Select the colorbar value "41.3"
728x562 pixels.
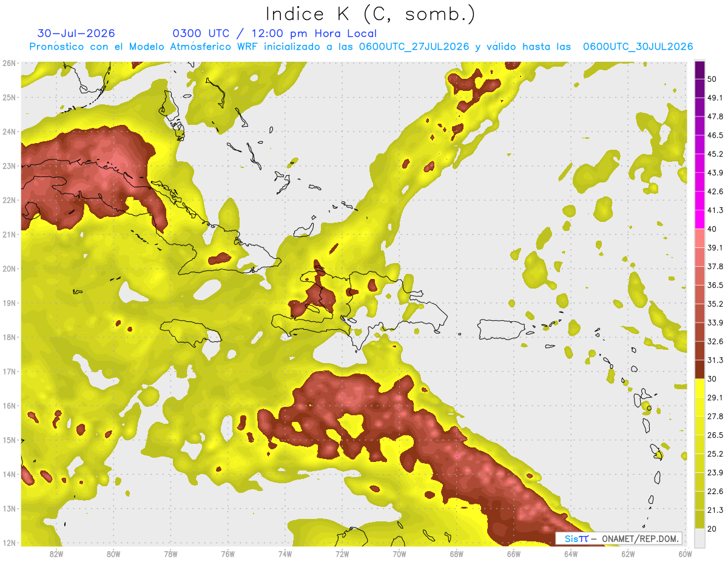(715, 210)
